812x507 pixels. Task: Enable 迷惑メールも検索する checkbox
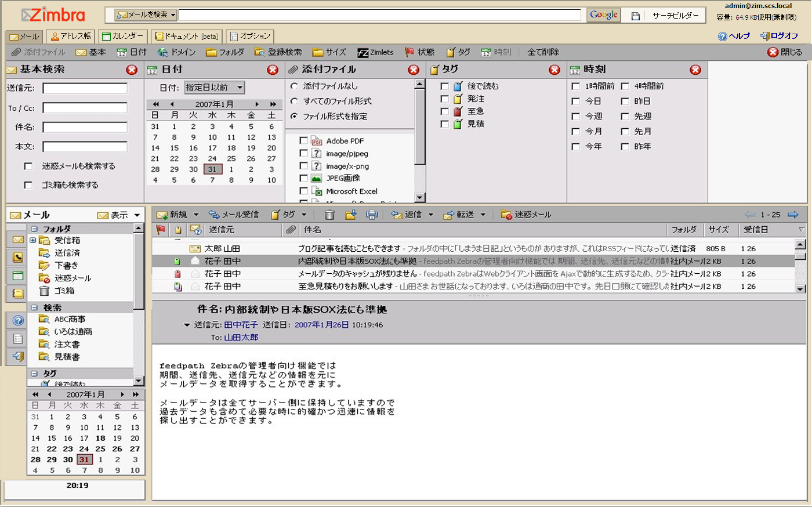28,166
